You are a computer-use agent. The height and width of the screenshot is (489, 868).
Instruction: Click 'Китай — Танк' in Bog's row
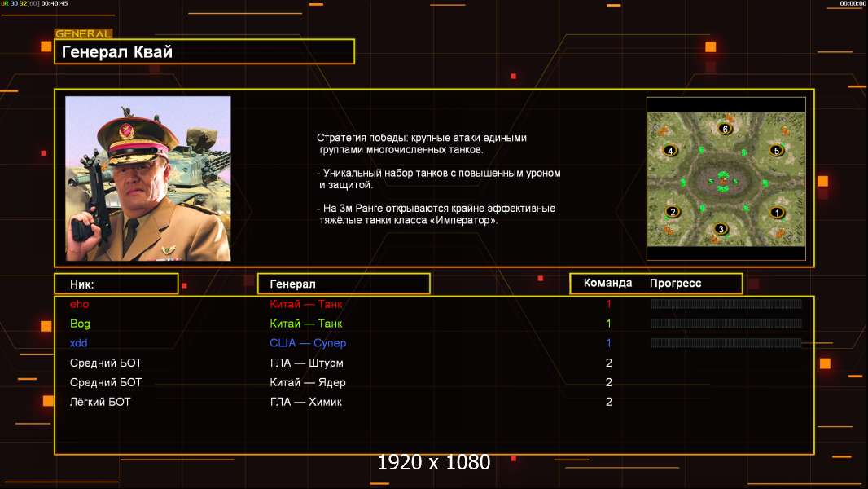[x=306, y=324]
